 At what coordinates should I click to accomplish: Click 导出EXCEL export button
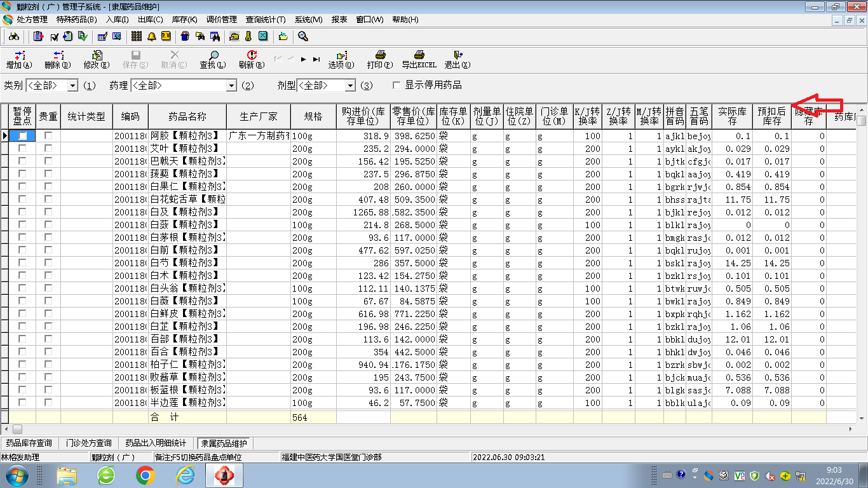point(419,60)
